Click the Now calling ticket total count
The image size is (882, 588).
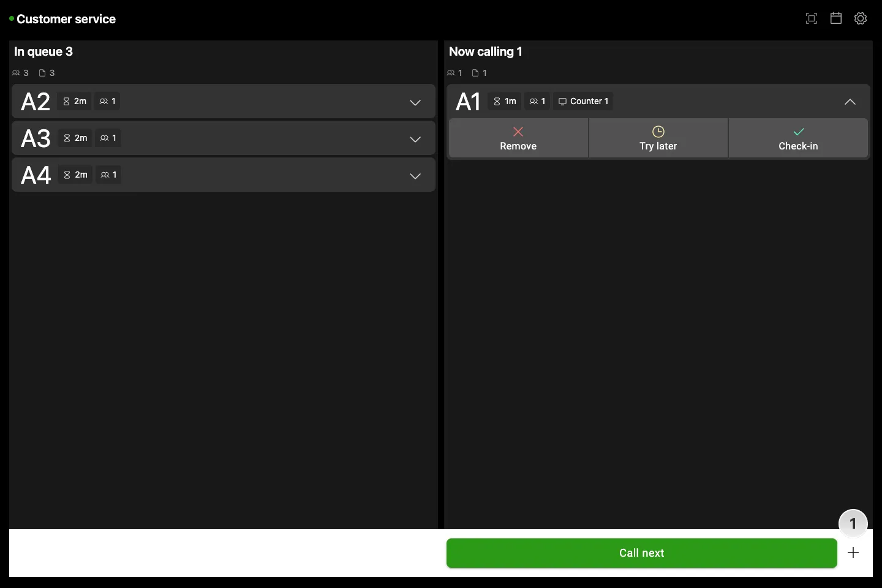coord(480,73)
